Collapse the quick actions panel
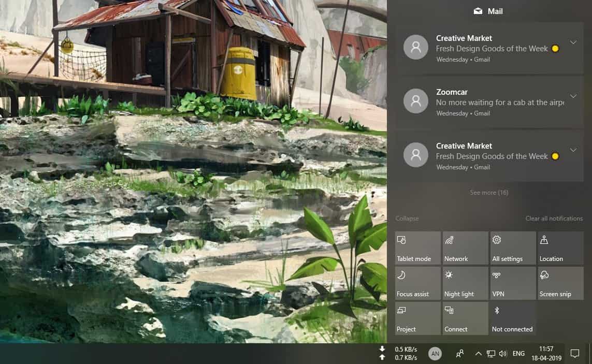The height and width of the screenshot is (364, 592). point(407,219)
